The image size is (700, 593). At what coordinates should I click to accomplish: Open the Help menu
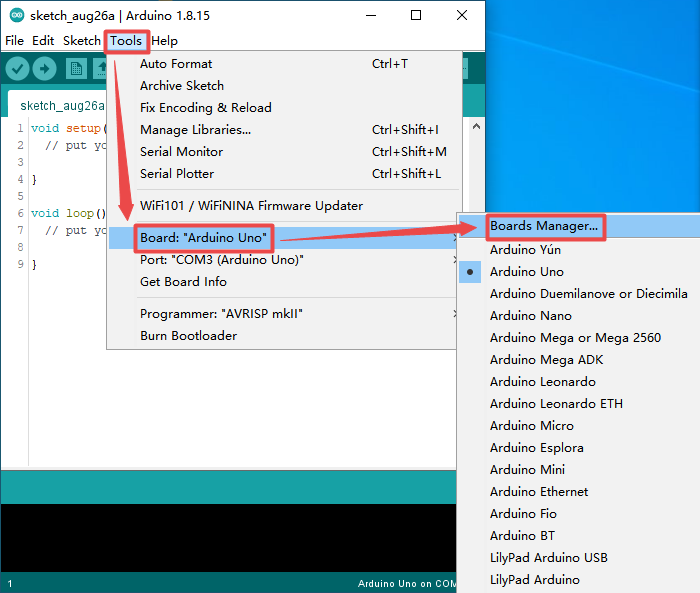coord(164,41)
